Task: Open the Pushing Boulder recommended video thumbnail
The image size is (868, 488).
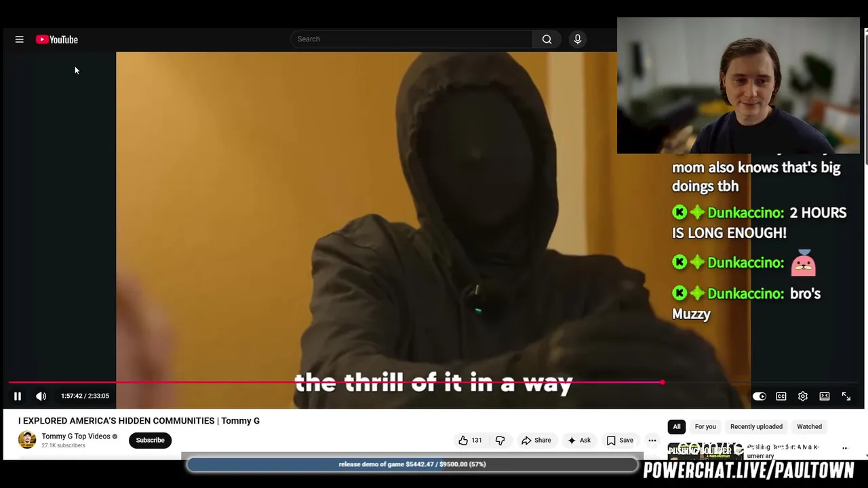Action: tap(705, 451)
